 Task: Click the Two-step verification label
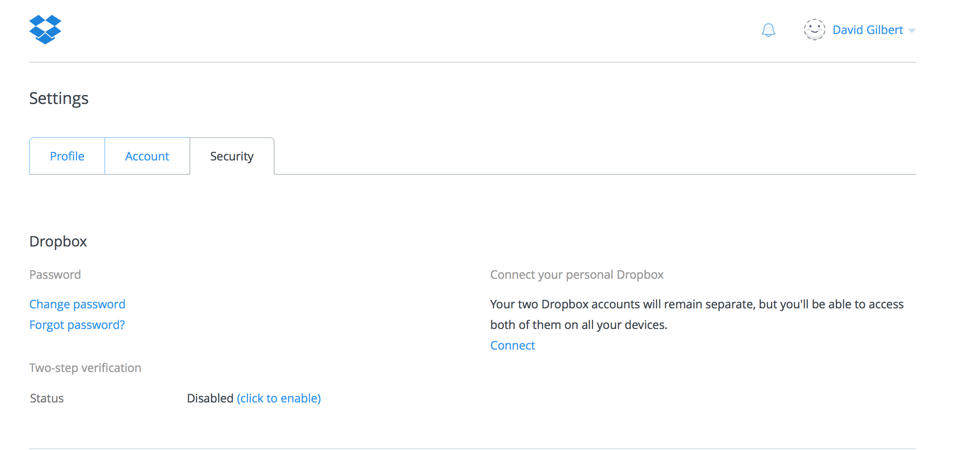(85, 368)
